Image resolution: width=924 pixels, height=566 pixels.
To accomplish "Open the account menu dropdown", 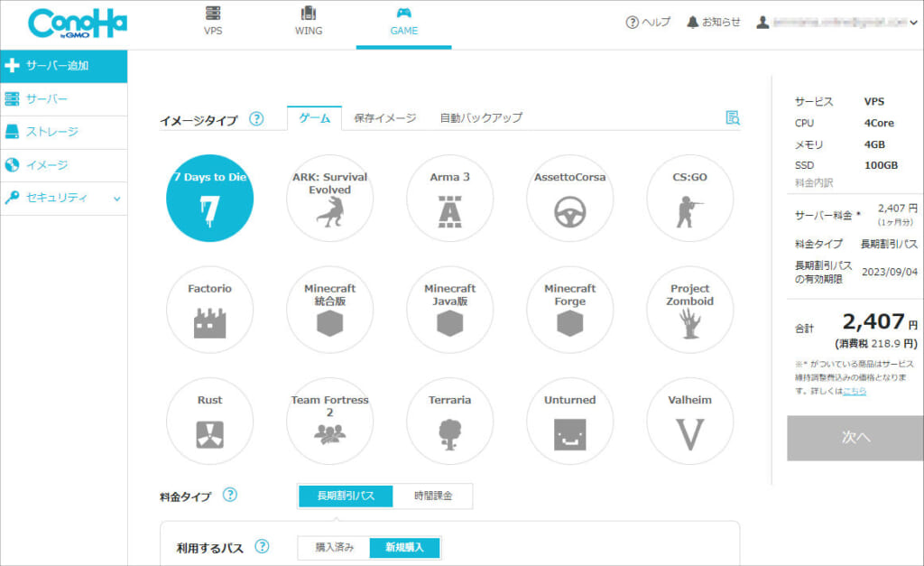I will (839, 22).
